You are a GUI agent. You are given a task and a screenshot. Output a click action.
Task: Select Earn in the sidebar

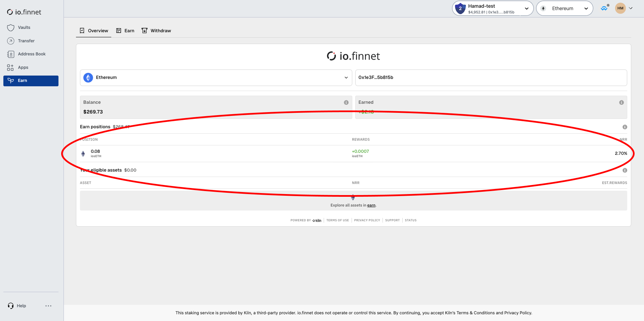coord(31,81)
